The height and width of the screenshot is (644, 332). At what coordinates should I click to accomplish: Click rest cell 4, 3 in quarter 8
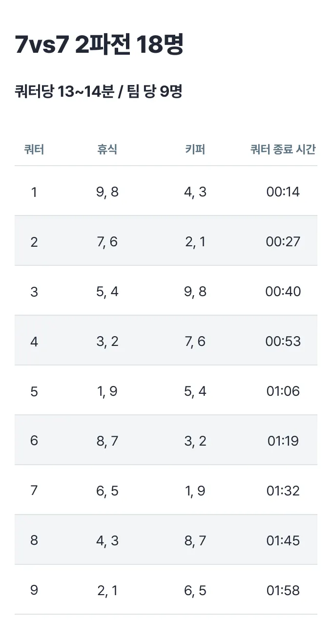click(x=107, y=541)
